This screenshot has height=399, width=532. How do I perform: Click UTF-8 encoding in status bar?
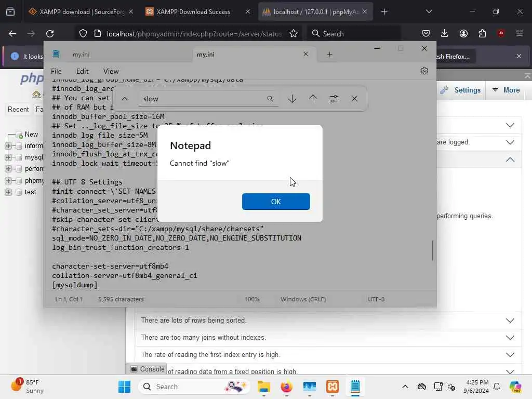click(376, 299)
